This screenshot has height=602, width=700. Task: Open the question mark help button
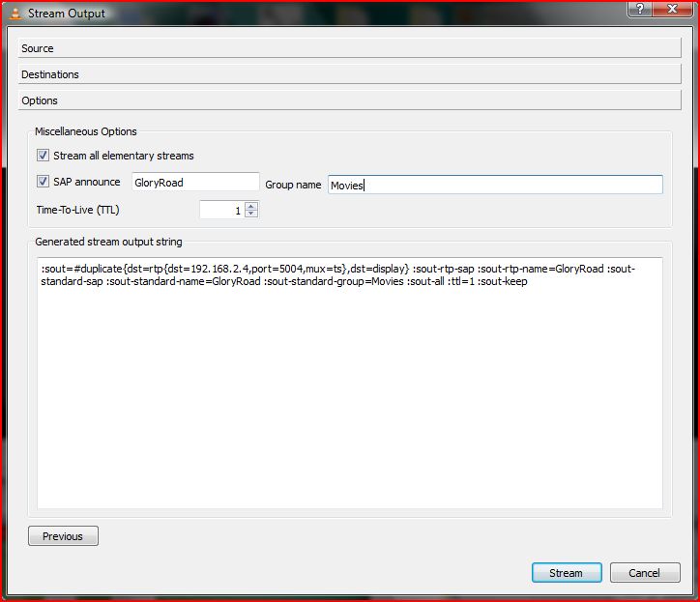click(x=637, y=11)
